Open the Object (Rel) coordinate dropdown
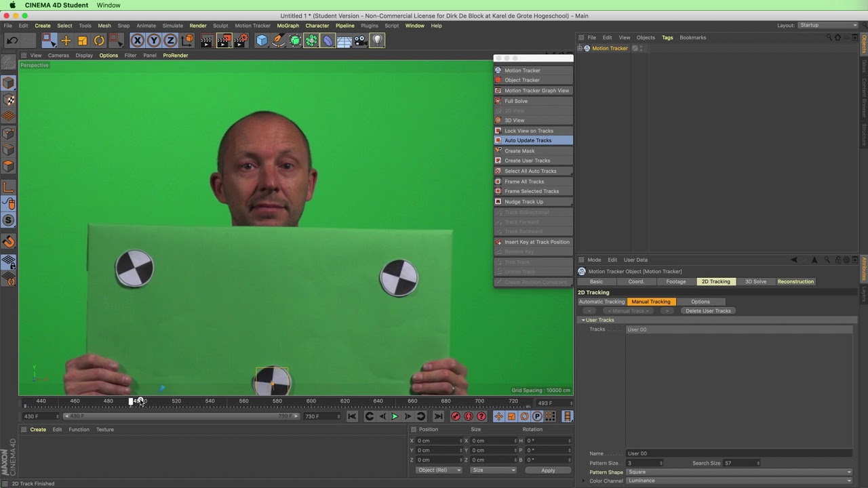The width and height of the screenshot is (868, 488). [439, 470]
